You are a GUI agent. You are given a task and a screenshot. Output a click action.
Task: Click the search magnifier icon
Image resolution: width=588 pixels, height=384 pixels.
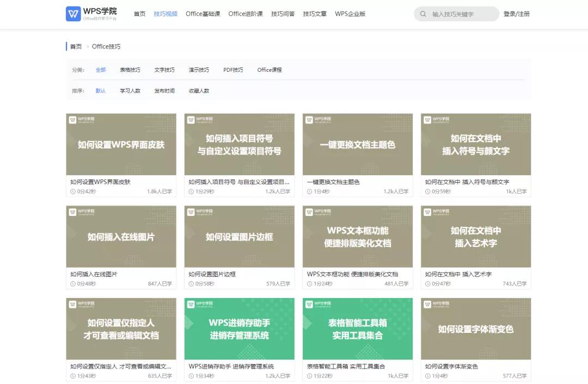(424, 14)
